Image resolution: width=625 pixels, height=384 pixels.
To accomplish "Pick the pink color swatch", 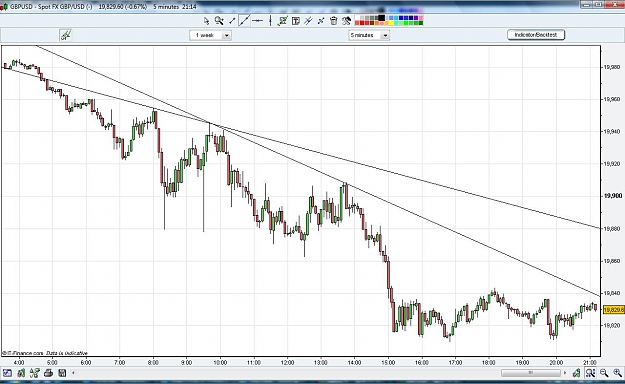I will click(x=421, y=18).
